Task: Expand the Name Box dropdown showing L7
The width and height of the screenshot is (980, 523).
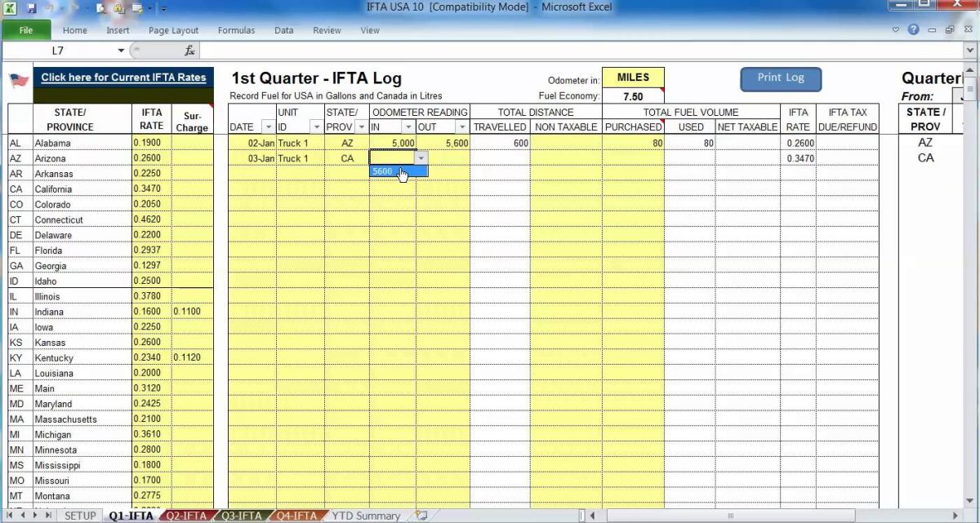Action: (x=119, y=50)
